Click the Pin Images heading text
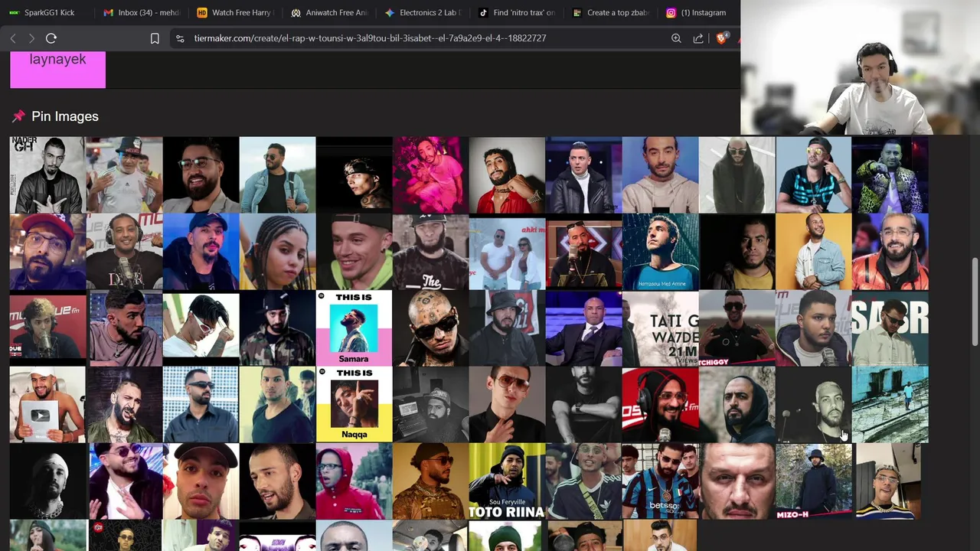Screen dimensions: 980x551 click(65, 116)
